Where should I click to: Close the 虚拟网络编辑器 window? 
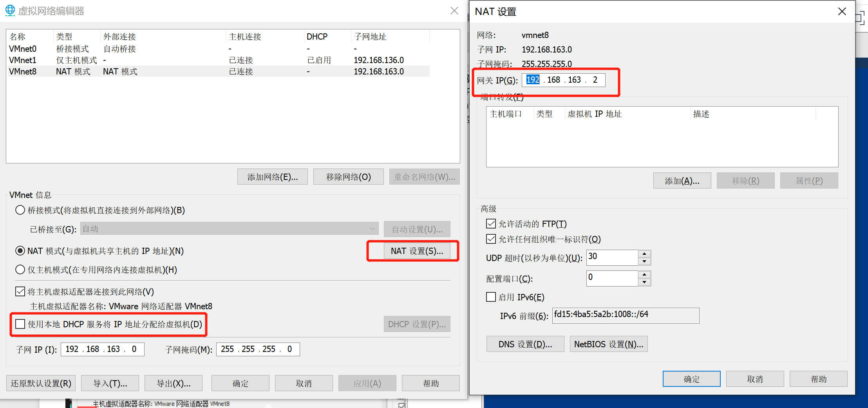pos(454,11)
